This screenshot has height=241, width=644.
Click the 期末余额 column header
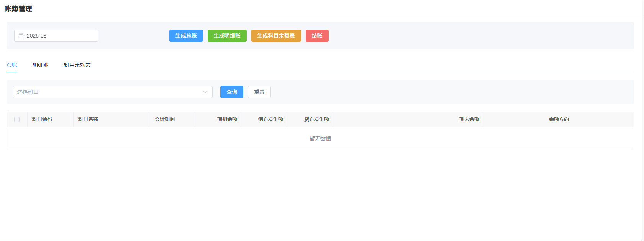click(x=469, y=120)
